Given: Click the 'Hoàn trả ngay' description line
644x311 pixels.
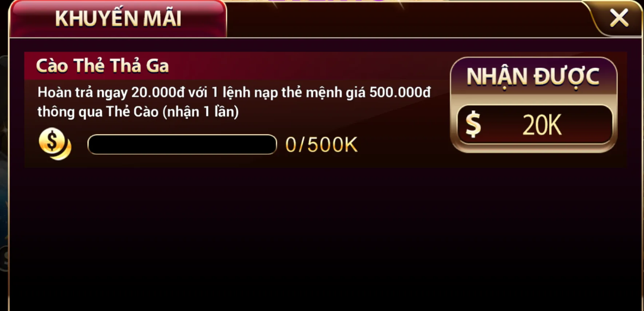Looking at the screenshot, I should 234,93.
